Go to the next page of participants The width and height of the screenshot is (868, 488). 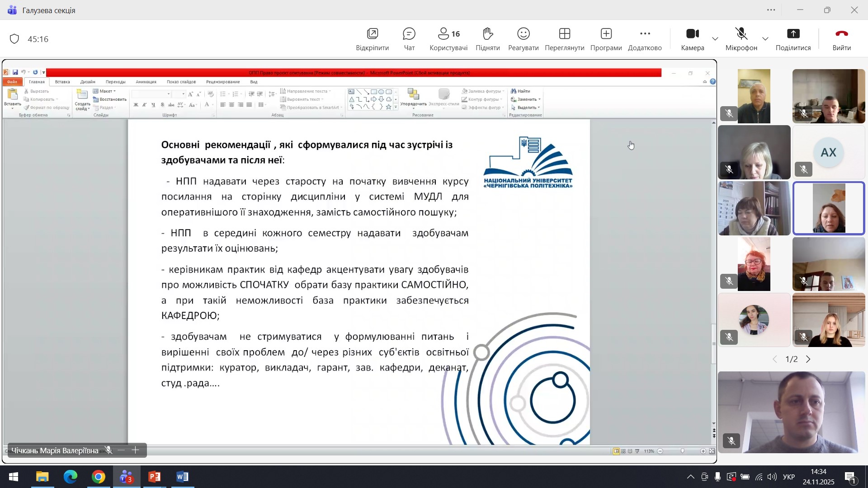click(x=809, y=360)
